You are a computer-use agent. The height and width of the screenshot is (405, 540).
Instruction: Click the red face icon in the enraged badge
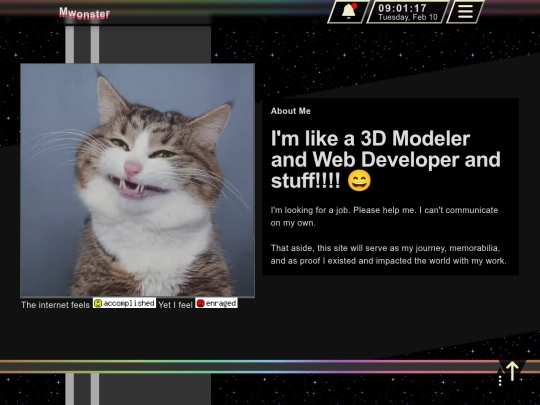click(x=200, y=303)
